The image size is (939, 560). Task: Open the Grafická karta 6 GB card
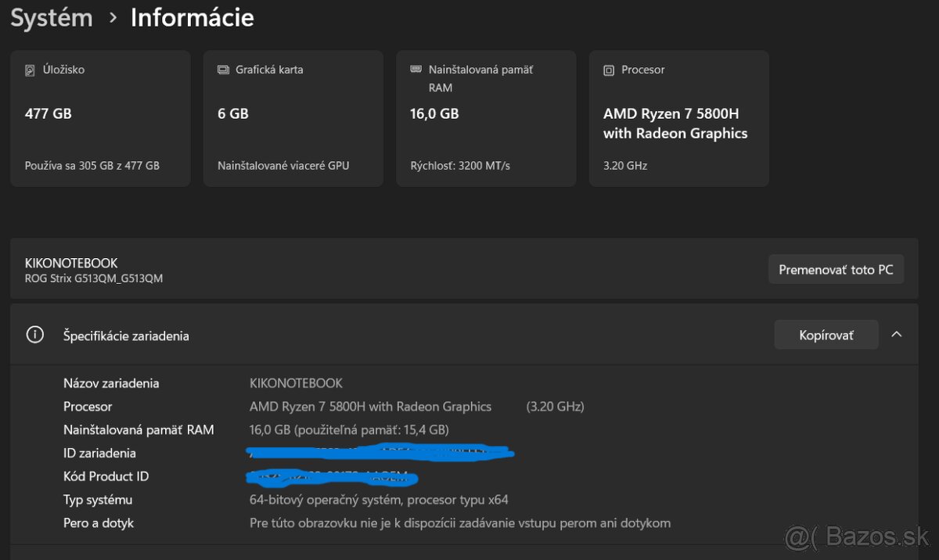293,119
